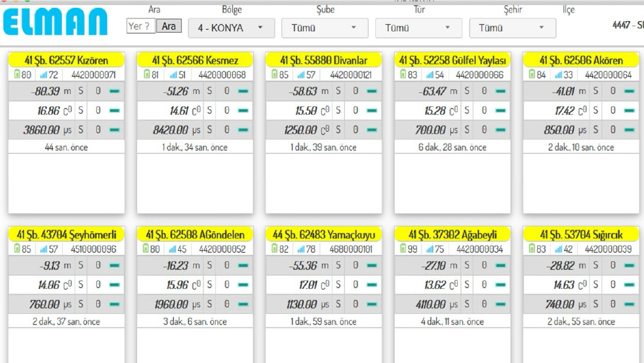The height and width of the screenshot is (363, 644).
Task: Click battery icon on Şeyhömerli card
Action: pyautogui.click(x=17, y=248)
